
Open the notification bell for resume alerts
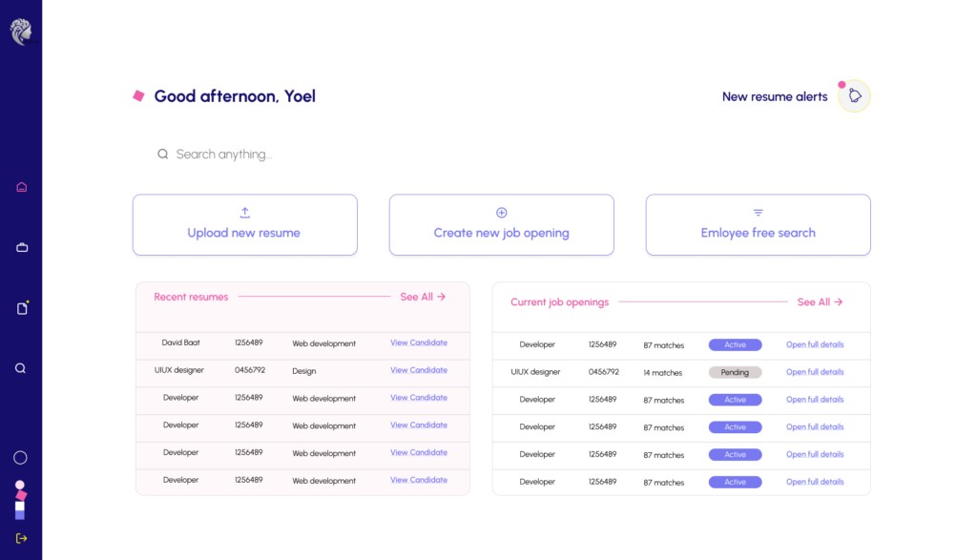coord(855,96)
